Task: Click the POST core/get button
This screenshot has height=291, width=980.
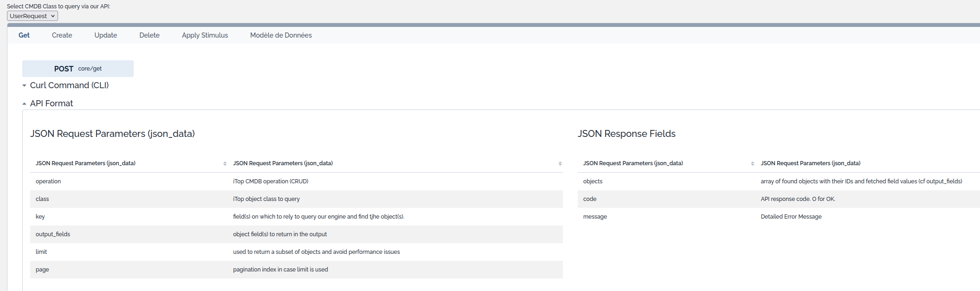Action: 78,69
